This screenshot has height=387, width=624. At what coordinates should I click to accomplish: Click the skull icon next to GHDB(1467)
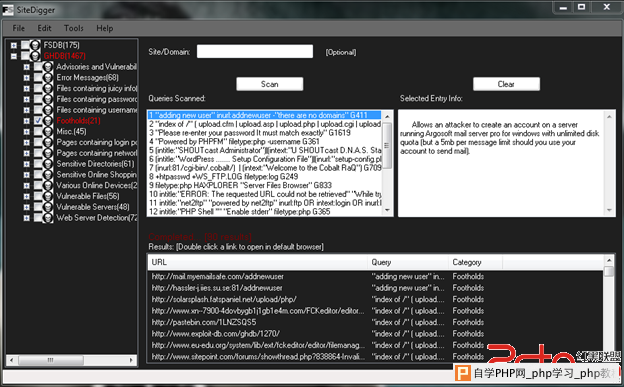point(35,56)
